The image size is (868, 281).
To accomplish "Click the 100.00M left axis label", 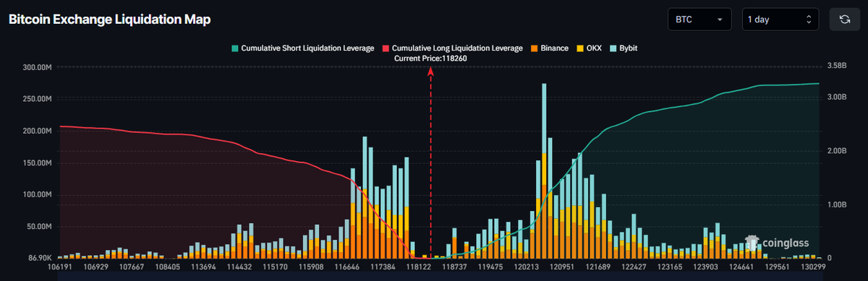I will pyautogui.click(x=38, y=194).
